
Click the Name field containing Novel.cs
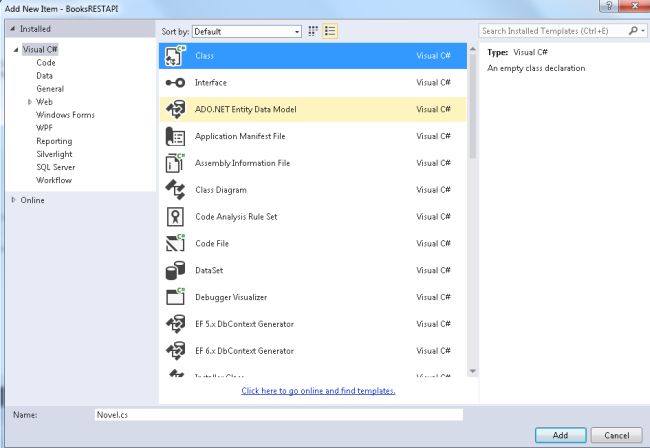pyautogui.click(x=279, y=415)
